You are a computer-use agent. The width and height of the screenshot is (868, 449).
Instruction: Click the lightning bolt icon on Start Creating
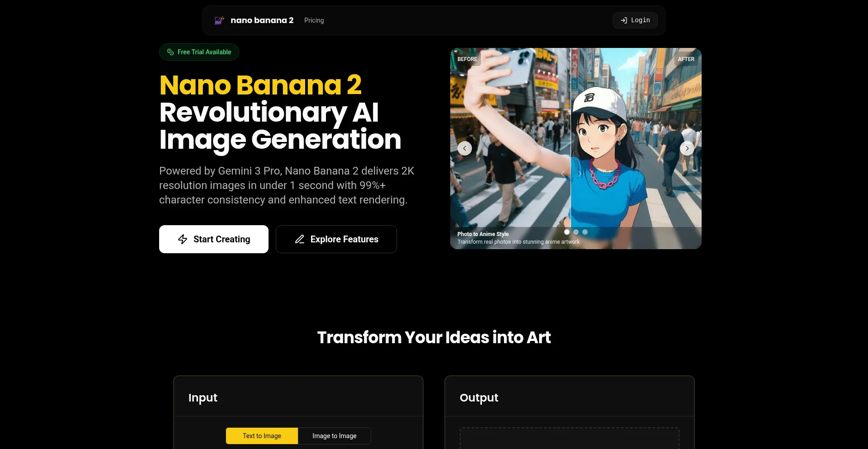183,239
